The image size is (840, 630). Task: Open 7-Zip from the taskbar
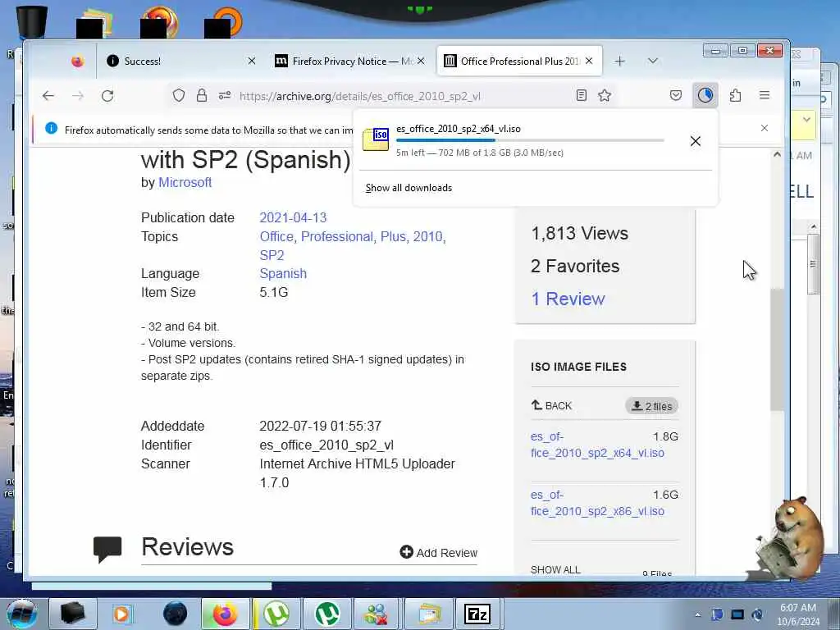(x=477, y=614)
